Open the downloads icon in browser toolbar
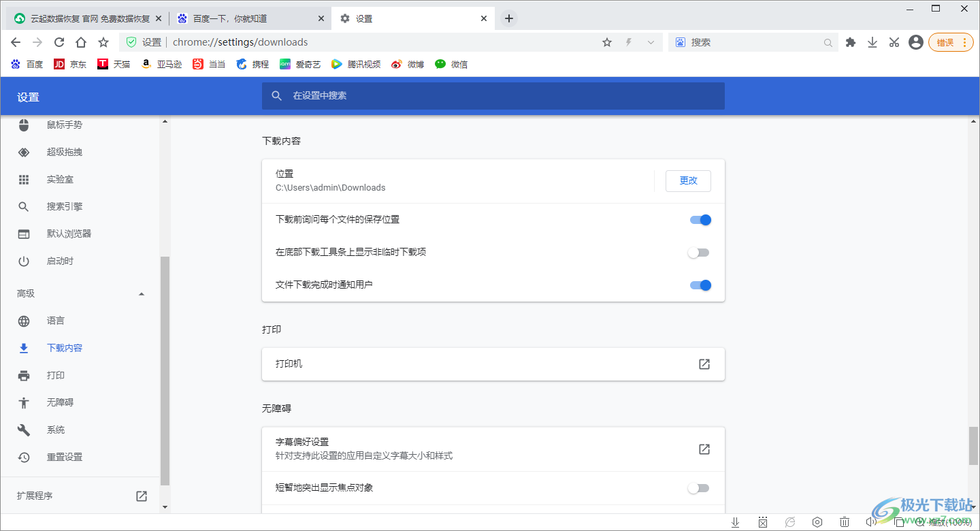The image size is (980, 531). tap(872, 42)
